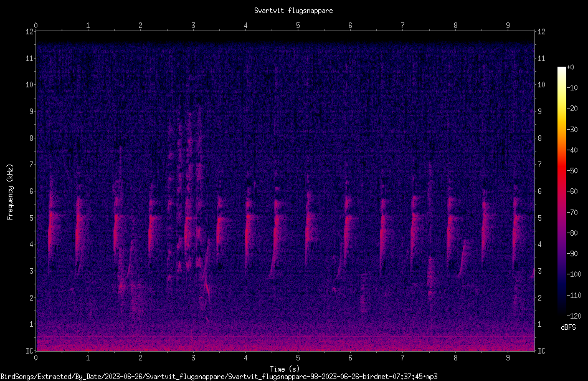588x381 pixels.
Task: Click the "dBFS" label under the colorbar
Action: coord(568,327)
